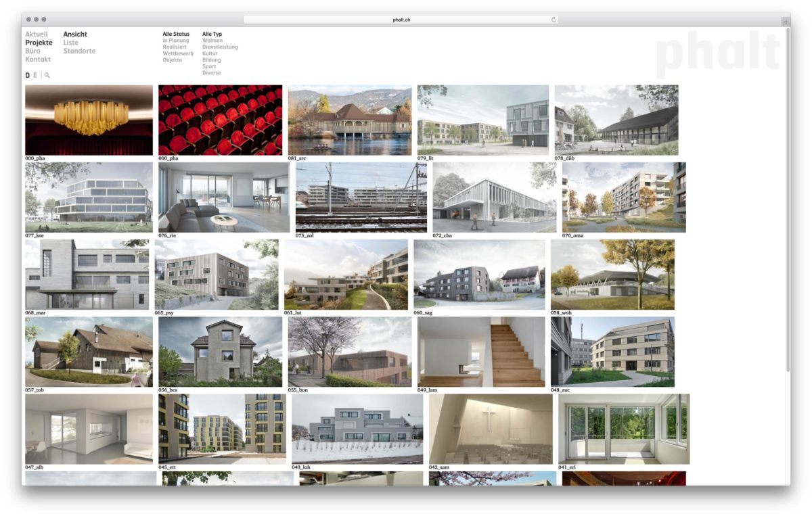Image resolution: width=812 pixels, height=516 pixels.
Task: Click the phalt.ch address bar
Action: (x=401, y=20)
